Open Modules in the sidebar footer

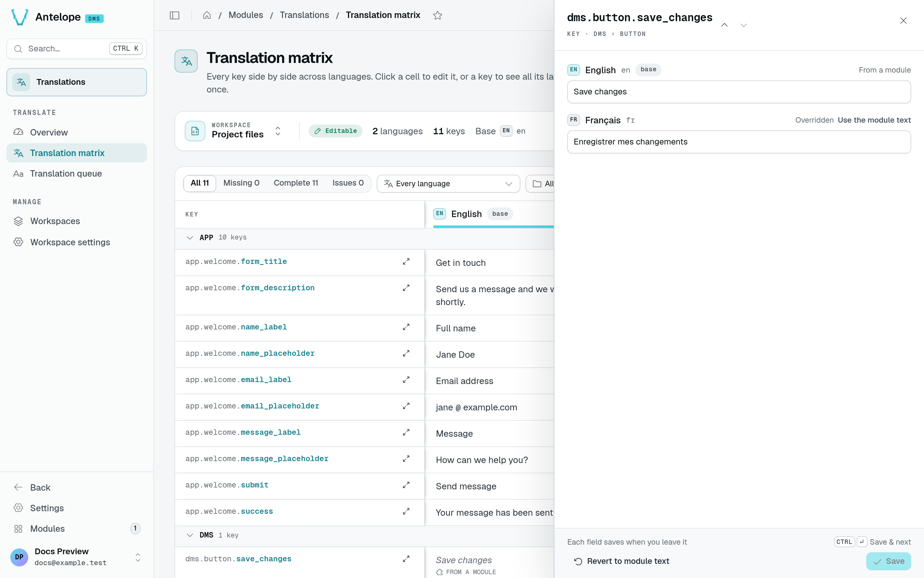(x=76, y=529)
